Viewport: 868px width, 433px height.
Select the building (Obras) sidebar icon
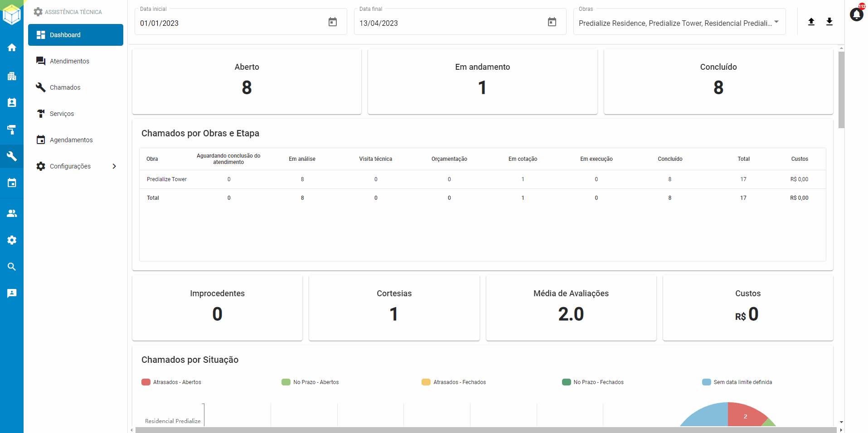[x=12, y=76]
